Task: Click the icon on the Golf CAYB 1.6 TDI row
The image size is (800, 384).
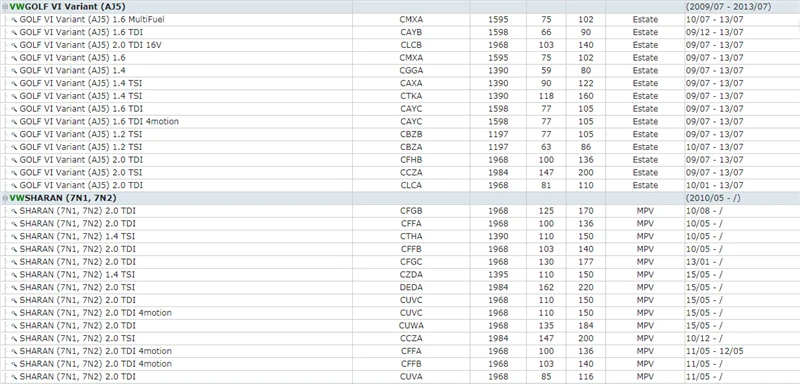Action: (x=14, y=32)
